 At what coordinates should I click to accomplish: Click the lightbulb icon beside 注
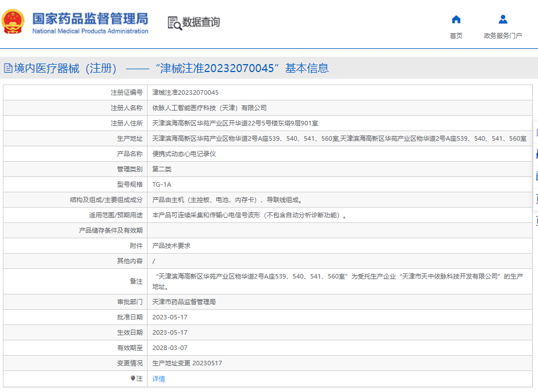(133, 378)
